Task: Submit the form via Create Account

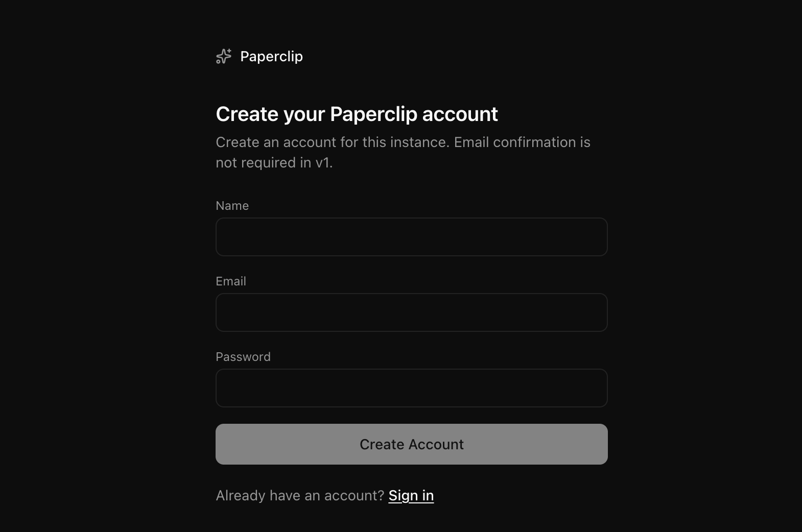Action: pyautogui.click(x=411, y=444)
